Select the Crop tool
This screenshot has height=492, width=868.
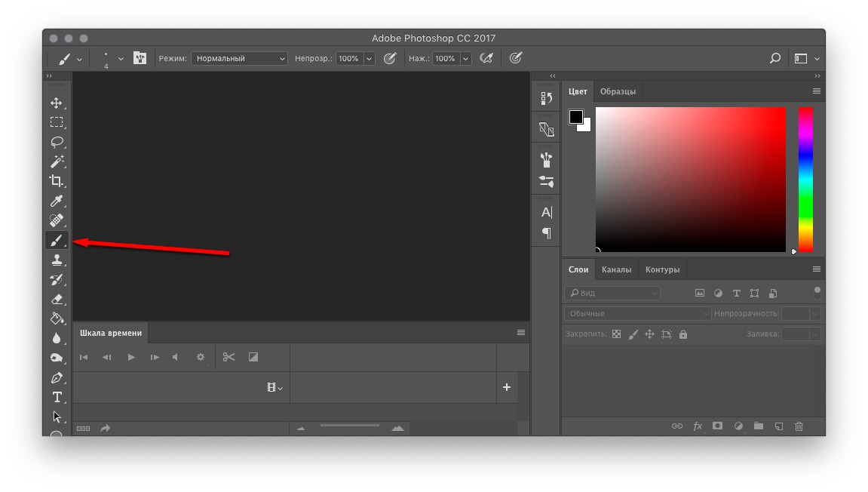click(x=57, y=181)
